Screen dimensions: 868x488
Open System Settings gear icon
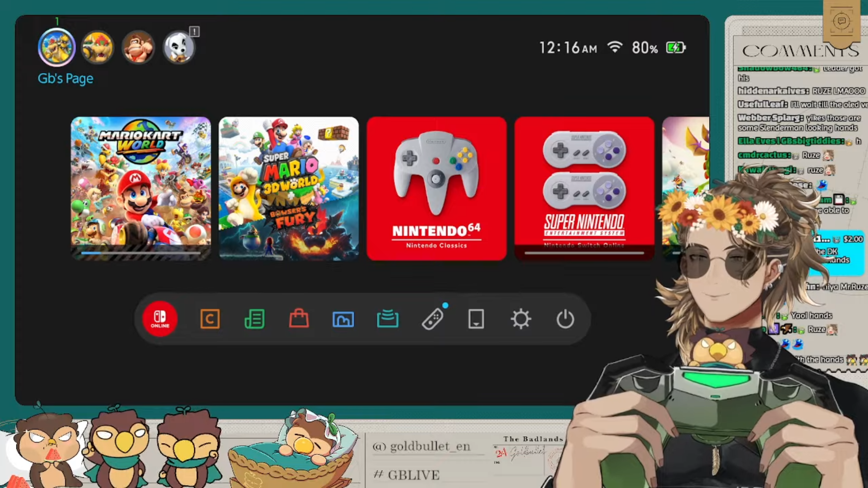point(521,319)
